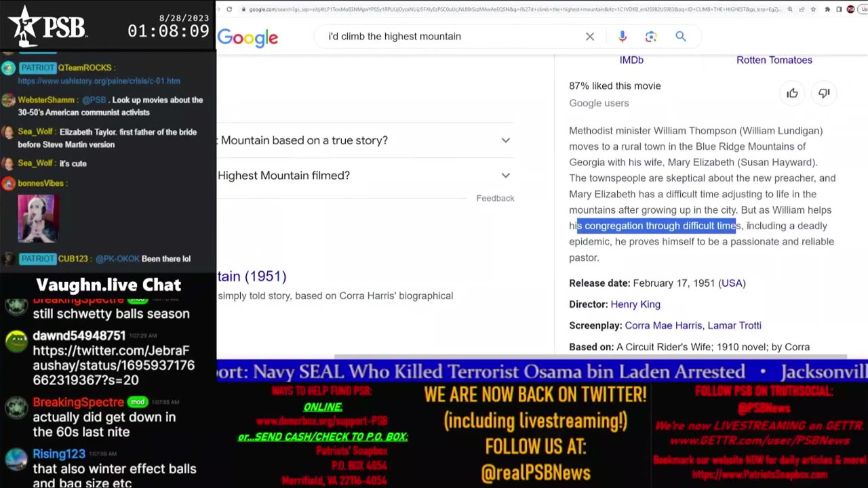Screen dimensions: 868x488
Task: Click the 'Google users' label
Action: coord(599,103)
